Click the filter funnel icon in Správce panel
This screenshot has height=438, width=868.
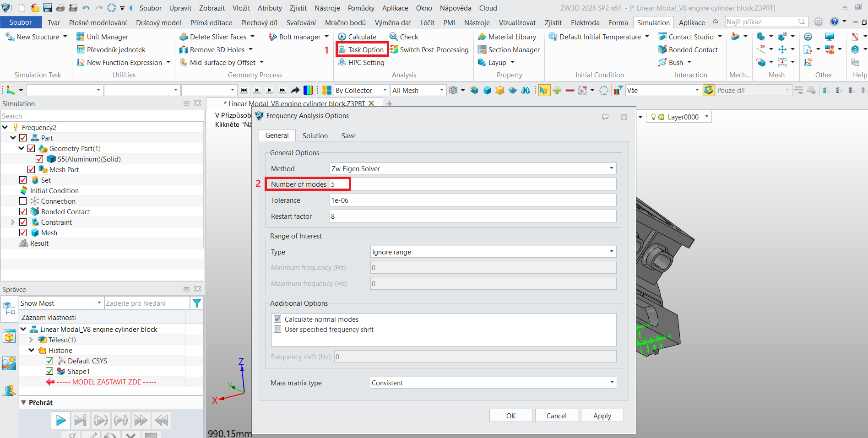click(x=197, y=303)
